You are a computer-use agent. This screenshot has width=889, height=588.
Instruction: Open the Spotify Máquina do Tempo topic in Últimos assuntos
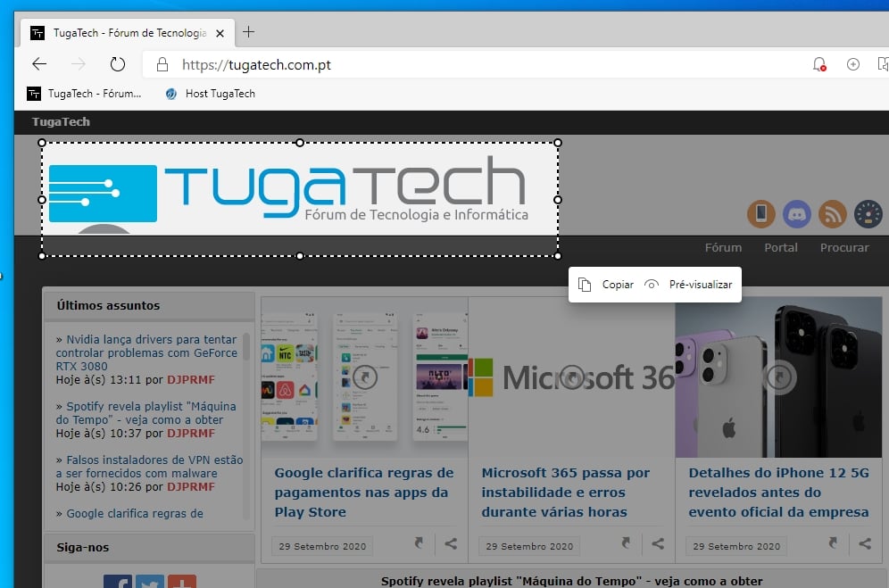145,413
